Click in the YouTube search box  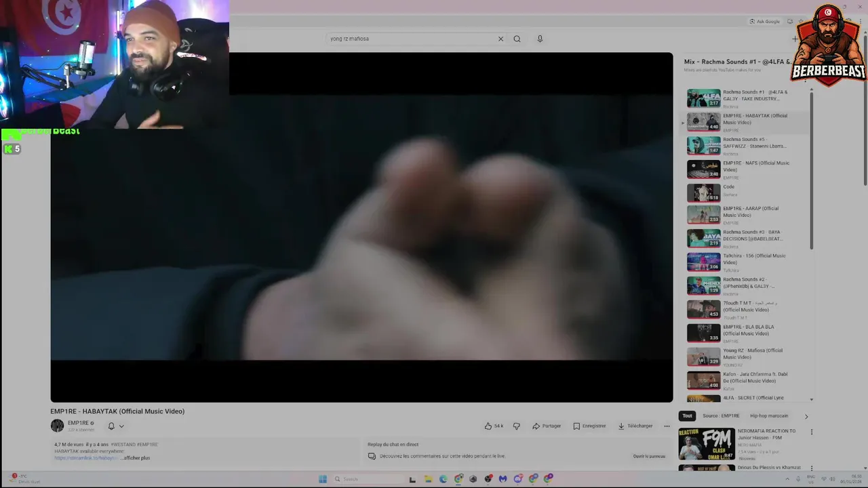[x=411, y=39]
